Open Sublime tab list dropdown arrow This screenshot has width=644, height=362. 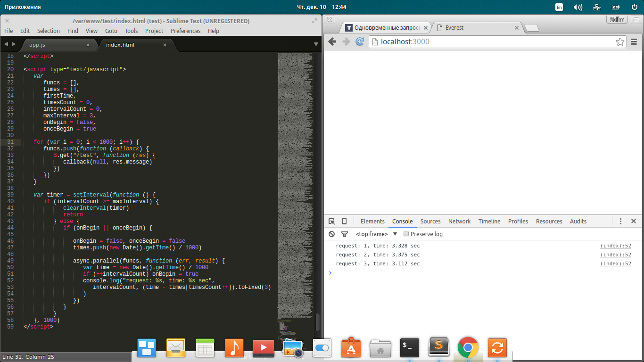pos(316,44)
